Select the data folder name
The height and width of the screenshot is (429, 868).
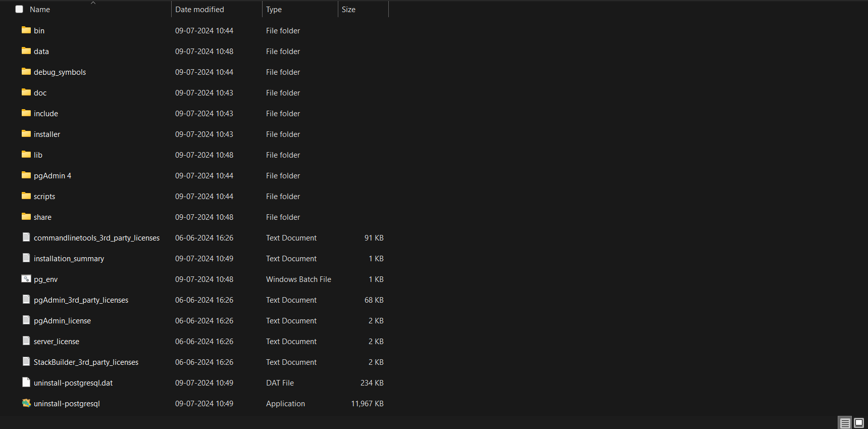click(x=41, y=52)
